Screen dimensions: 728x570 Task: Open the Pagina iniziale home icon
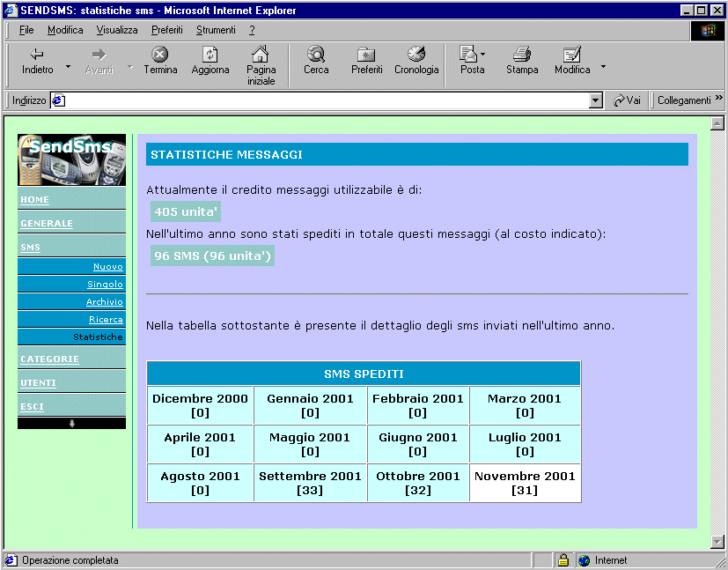[260, 54]
